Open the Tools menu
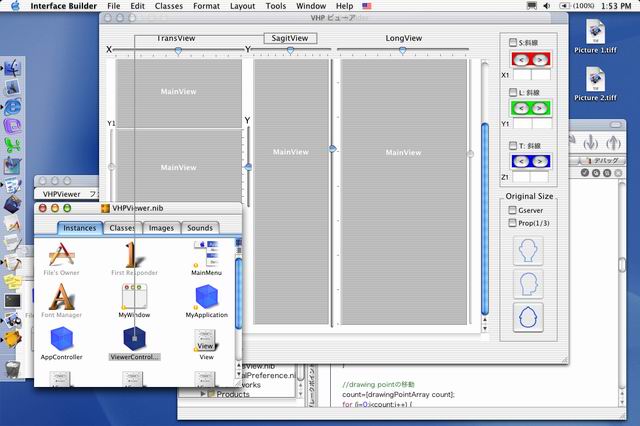The height and width of the screenshot is (426, 640). [276, 6]
